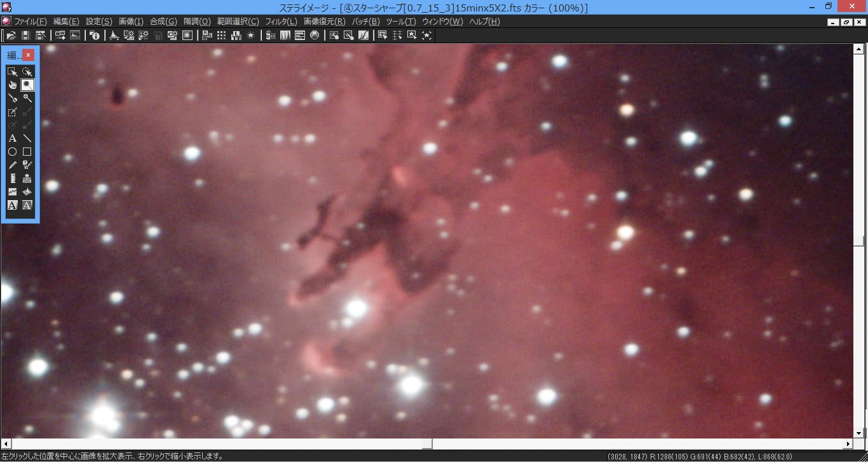Click the open file folder icon in toolbar

click(11, 36)
